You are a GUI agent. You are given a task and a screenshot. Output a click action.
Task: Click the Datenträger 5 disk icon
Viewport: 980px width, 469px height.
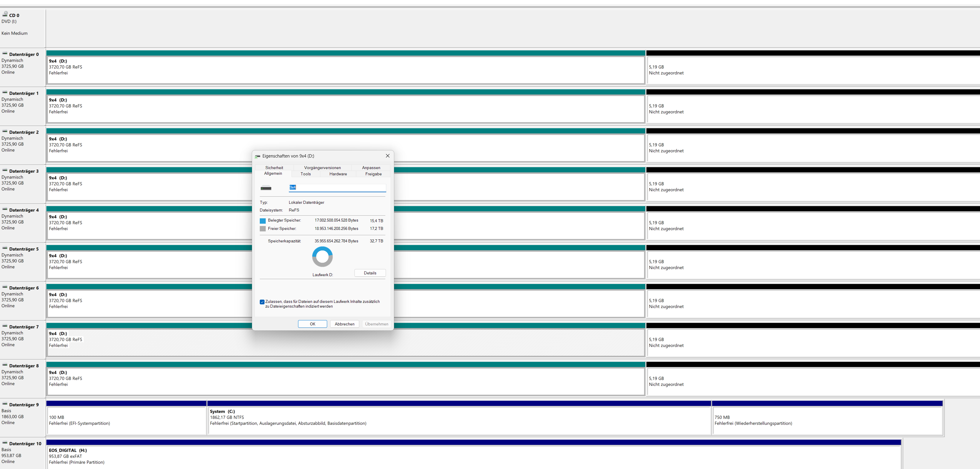pyautogui.click(x=5, y=248)
